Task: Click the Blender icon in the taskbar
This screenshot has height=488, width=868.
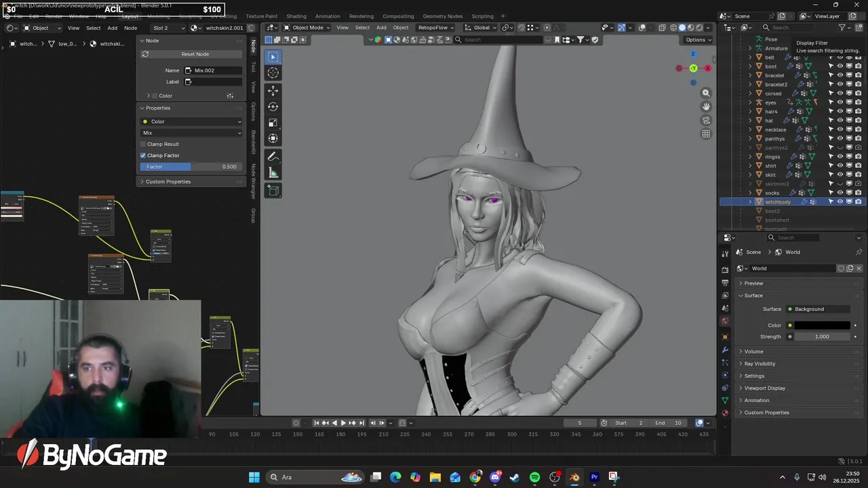Action: [575, 477]
